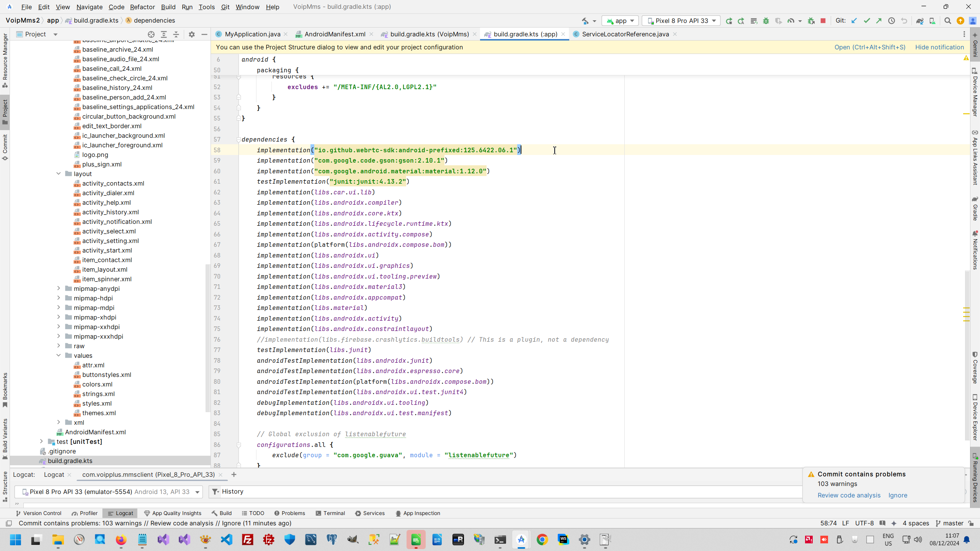The height and width of the screenshot is (551, 980).
Task: Collapse the layout folder
Action: (59, 173)
